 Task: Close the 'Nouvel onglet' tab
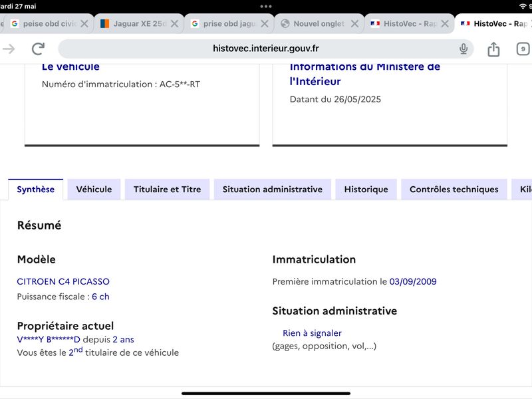354,23
